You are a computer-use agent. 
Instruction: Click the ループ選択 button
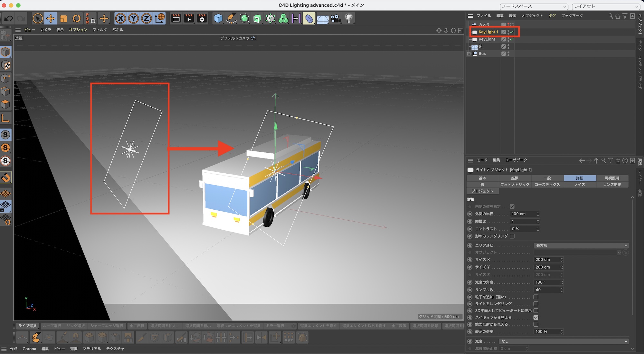[52, 326]
